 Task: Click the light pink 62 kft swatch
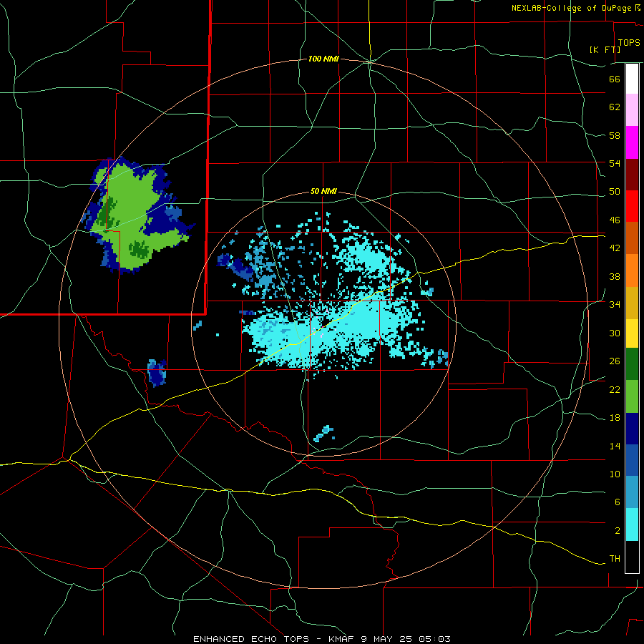pos(632,110)
